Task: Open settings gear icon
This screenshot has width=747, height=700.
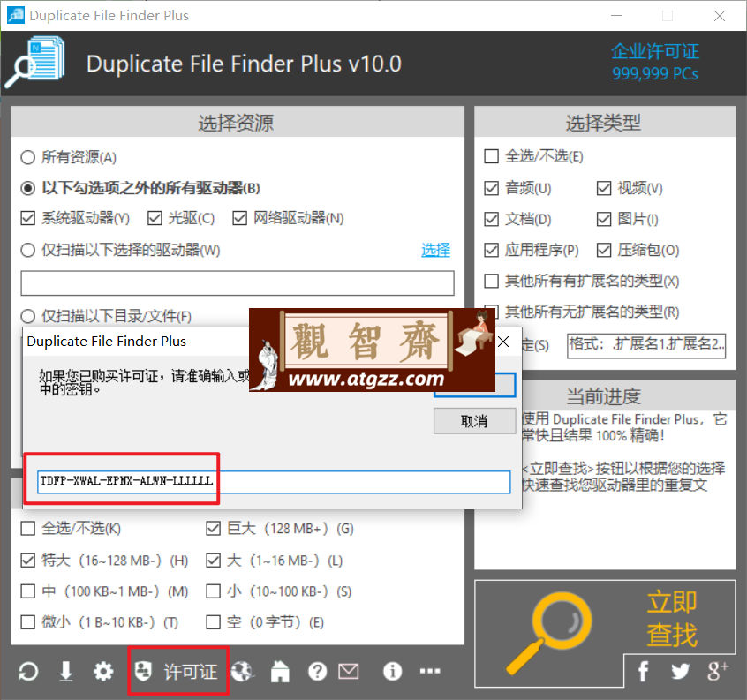Action: pos(103,672)
